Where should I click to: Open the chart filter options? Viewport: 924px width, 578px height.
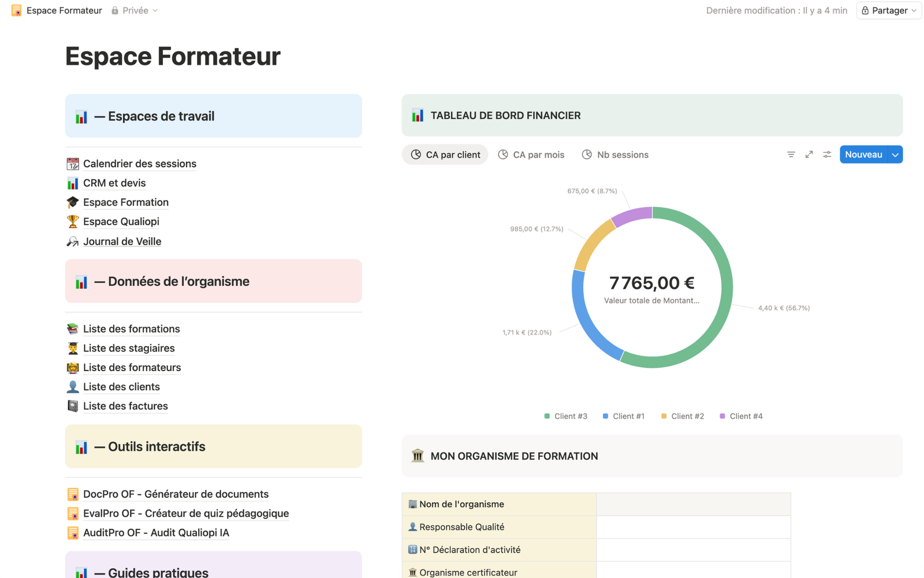pos(791,154)
